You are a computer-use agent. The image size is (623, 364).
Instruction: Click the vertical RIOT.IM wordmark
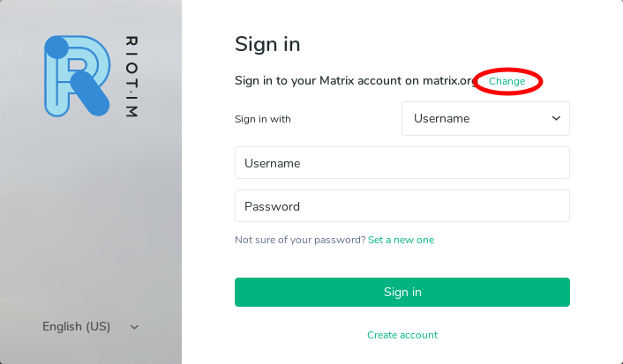[131, 77]
